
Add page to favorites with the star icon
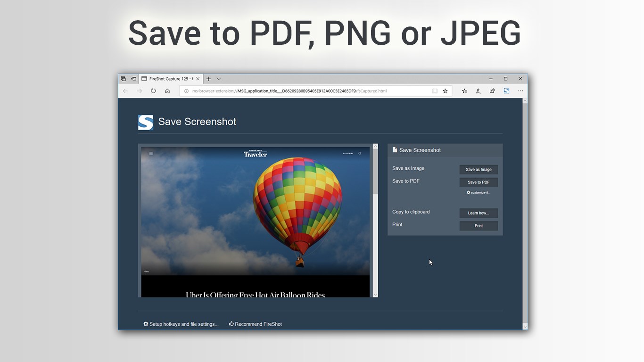pos(445,90)
